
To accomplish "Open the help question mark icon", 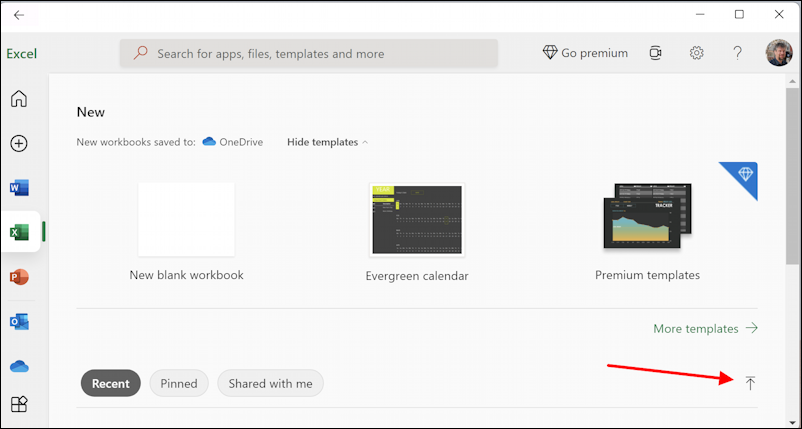I will click(x=737, y=53).
